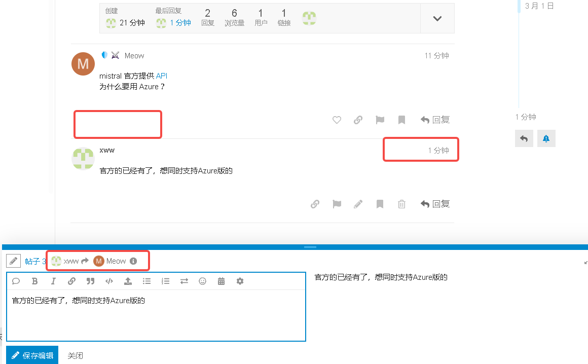Delete xww's post with trash icon

401,204
